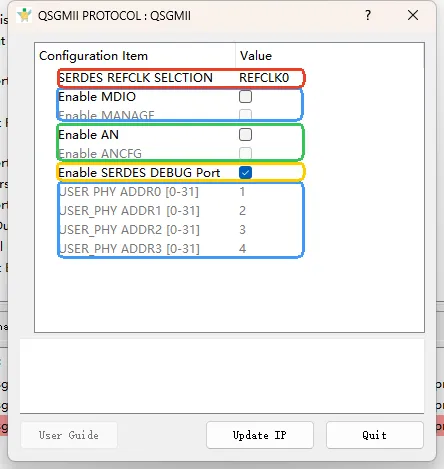Select the Enable SERDES DEBUG Port label
Viewport: 444px width, 469px height.
coord(139,173)
